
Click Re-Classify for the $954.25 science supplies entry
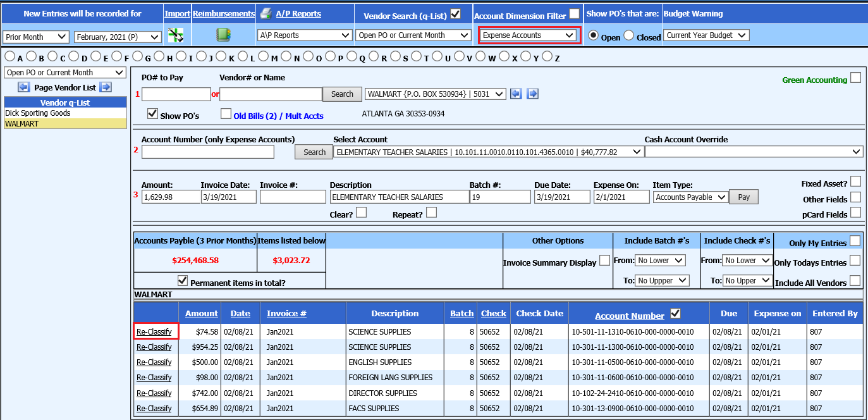coord(155,347)
